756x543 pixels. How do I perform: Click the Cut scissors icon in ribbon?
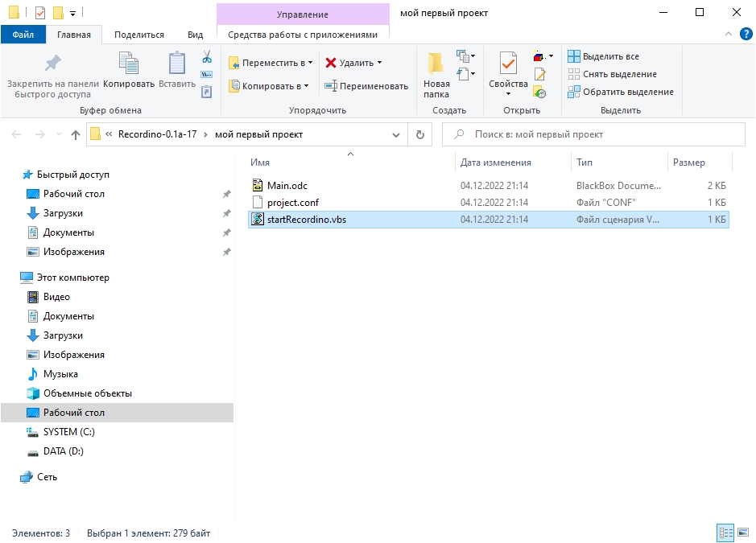click(x=206, y=56)
